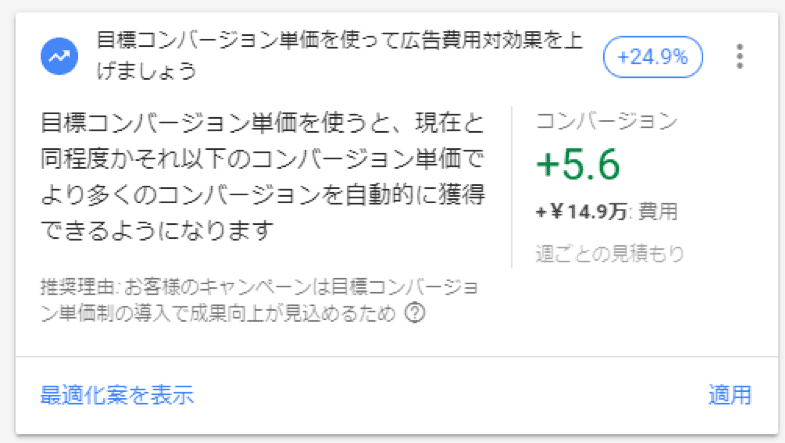Click the title's second line げましょう
This screenshot has height=443, width=785.
[146, 72]
